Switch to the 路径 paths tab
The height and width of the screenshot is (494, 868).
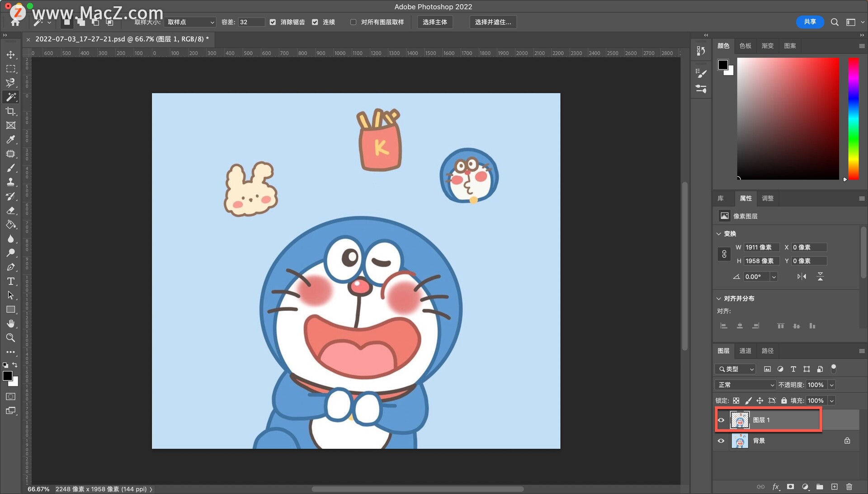coord(767,351)
